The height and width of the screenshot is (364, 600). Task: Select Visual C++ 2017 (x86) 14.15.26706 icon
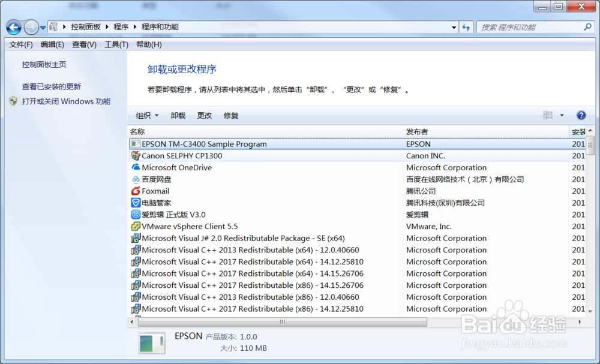pos(135,285)
